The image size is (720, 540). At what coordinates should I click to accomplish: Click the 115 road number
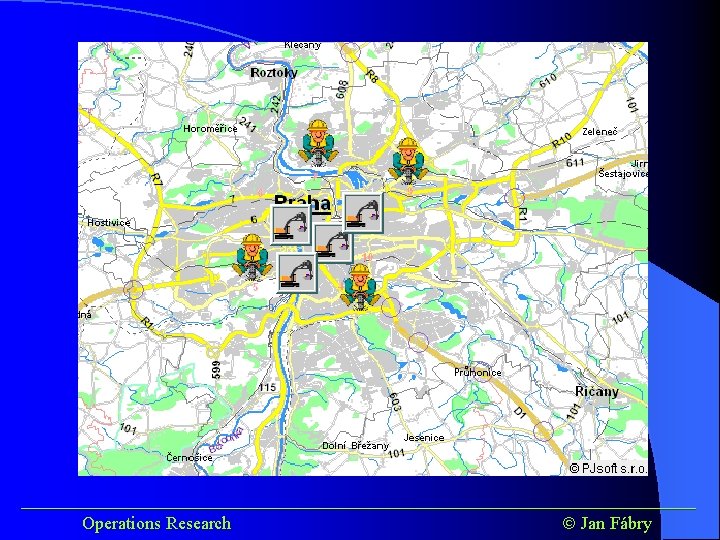point(267,387)
